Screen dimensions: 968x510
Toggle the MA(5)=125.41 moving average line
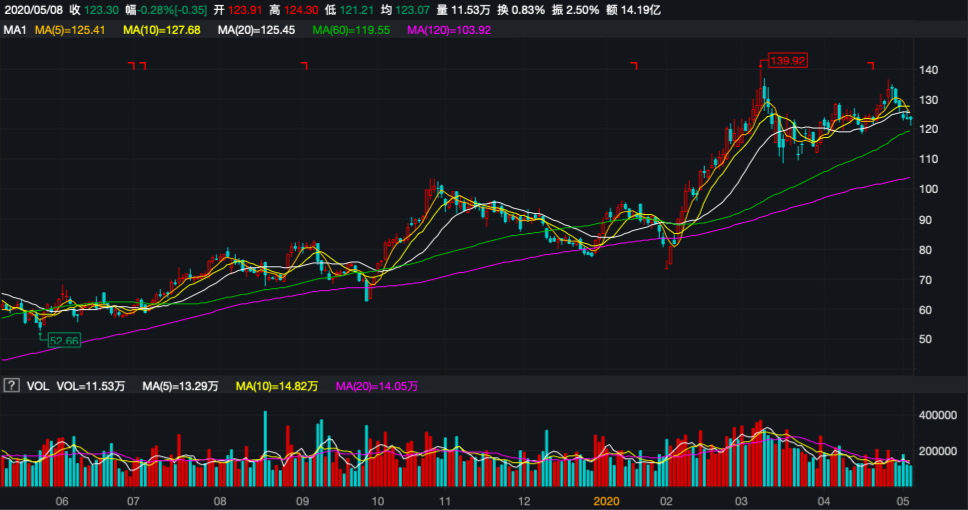tap(71, 30)
